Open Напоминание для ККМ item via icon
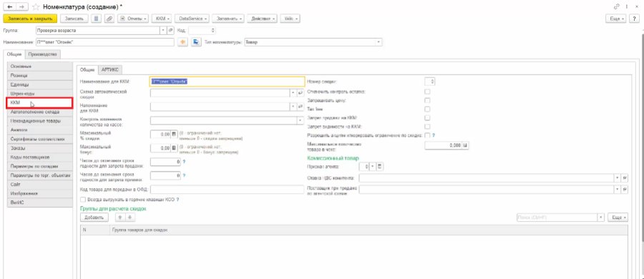 point(301,107)
